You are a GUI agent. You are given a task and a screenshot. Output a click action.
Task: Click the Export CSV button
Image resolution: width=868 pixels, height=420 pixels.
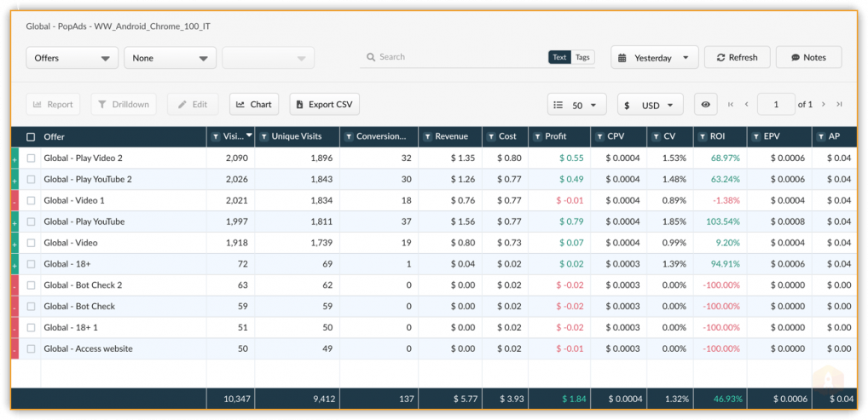tap(324, 104)
